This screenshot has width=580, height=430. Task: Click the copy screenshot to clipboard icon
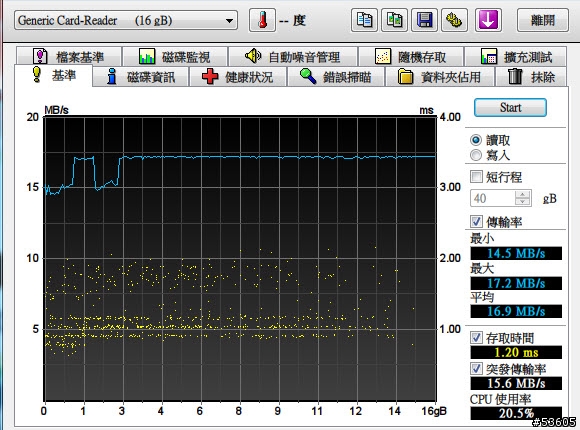coord(394,20)
